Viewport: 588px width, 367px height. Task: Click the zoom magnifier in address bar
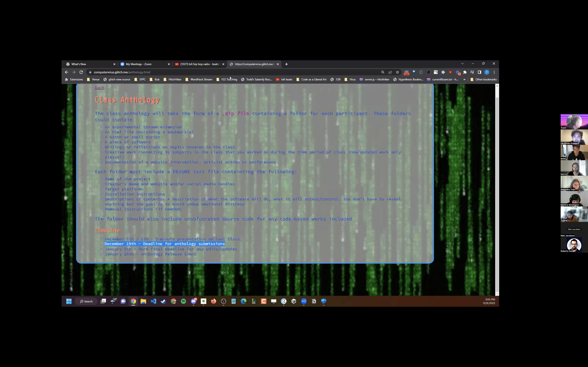383,72
